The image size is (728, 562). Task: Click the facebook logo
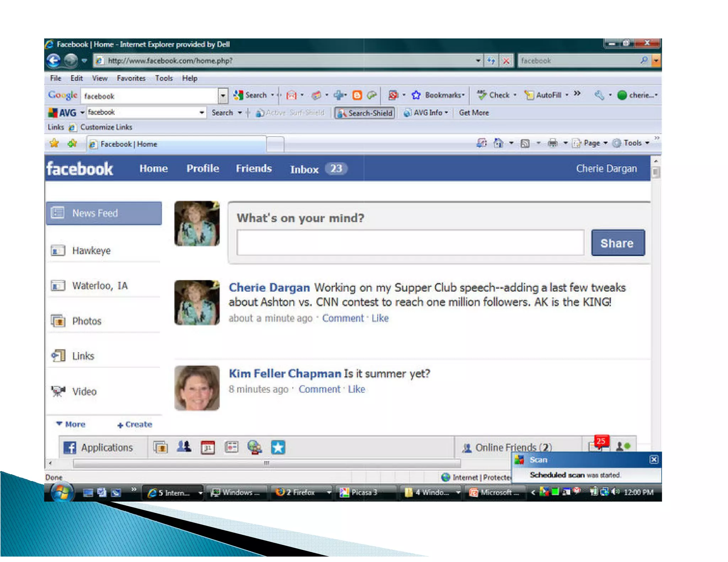(80, 169)
